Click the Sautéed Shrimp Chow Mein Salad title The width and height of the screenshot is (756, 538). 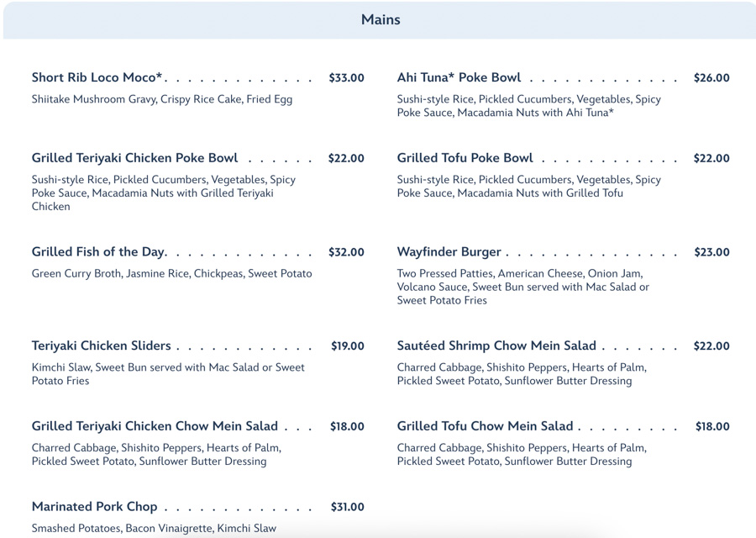[x=496, y=346]
